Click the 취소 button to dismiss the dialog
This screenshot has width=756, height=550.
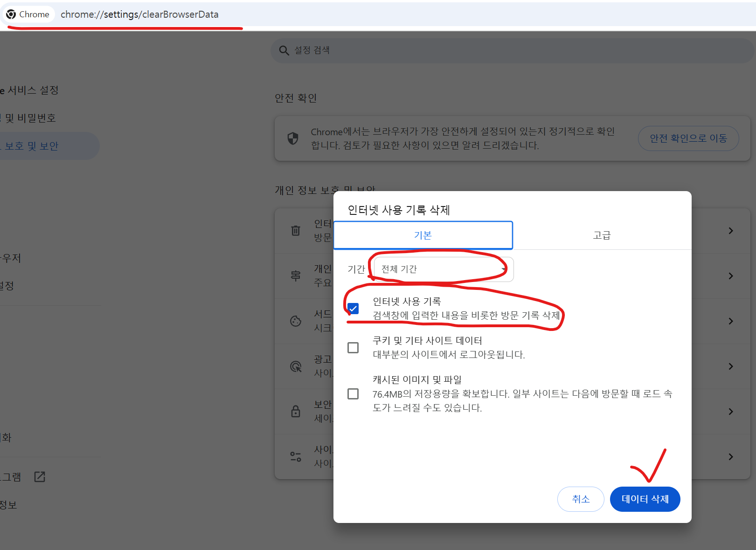tap(581, 499)
